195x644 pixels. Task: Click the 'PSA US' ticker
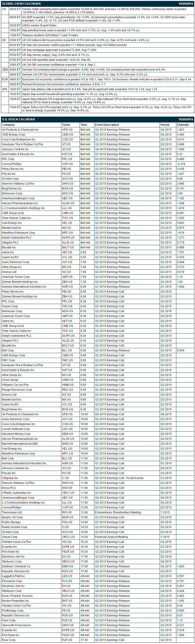pyautogui.click(x=67, y=522)
